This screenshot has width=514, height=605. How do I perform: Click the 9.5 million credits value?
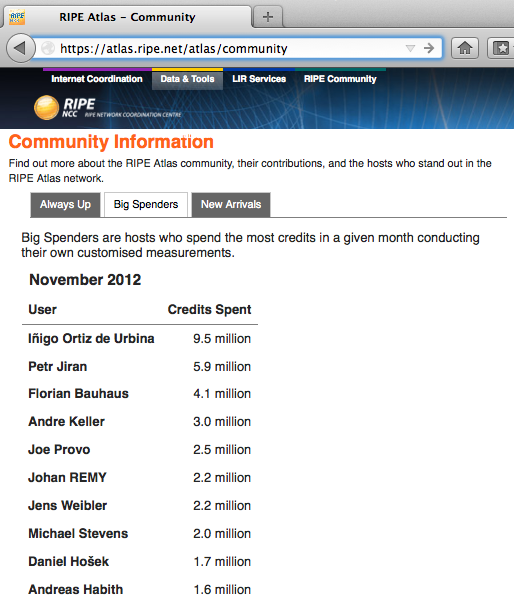tap(222, 338)
